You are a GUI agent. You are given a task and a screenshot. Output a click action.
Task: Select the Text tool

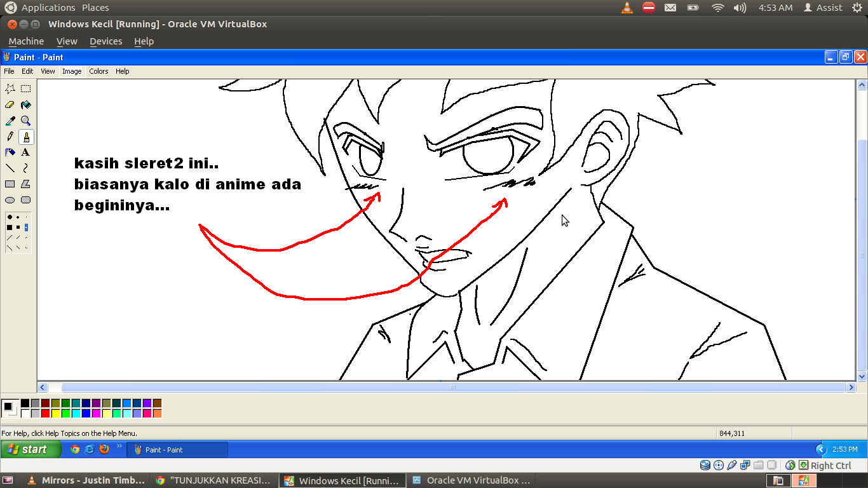(26, 152)
